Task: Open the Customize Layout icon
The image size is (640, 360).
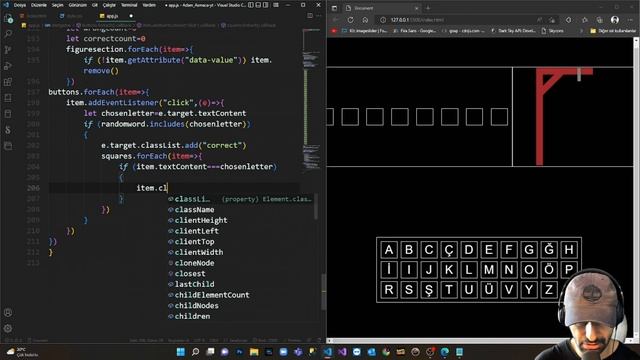Action: tap(276, 5)
